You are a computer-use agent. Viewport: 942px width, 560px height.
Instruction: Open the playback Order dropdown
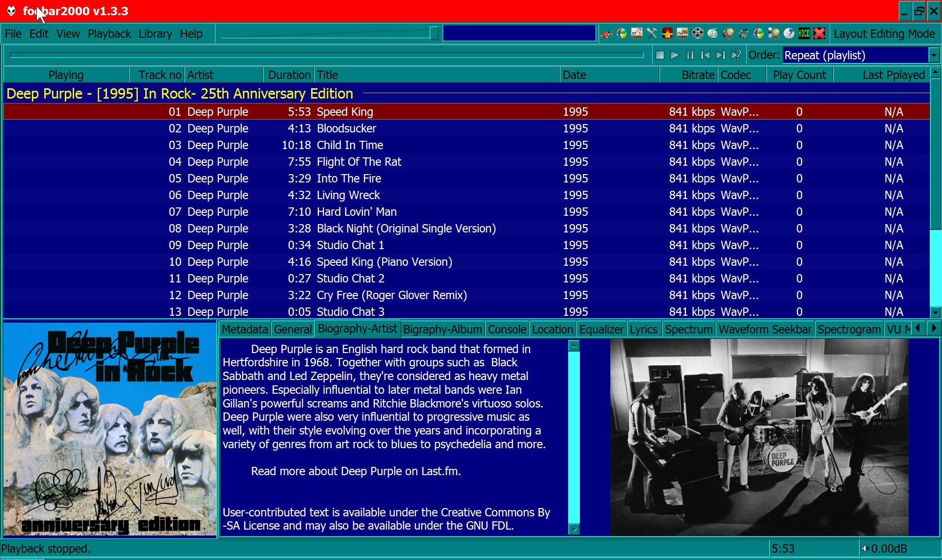pos(934,55)
